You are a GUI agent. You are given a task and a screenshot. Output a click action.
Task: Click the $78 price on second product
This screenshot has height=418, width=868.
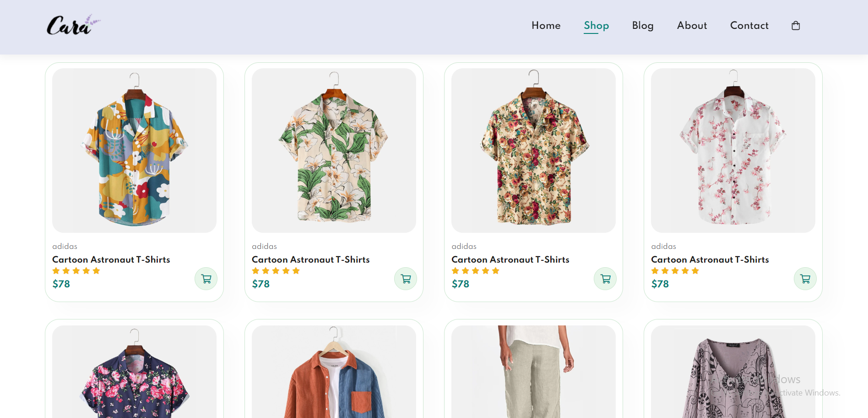[260, 284]
